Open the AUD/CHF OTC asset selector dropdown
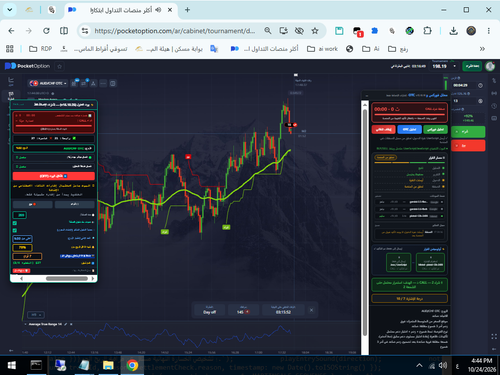Screen dimensions: 500x375 48,83
